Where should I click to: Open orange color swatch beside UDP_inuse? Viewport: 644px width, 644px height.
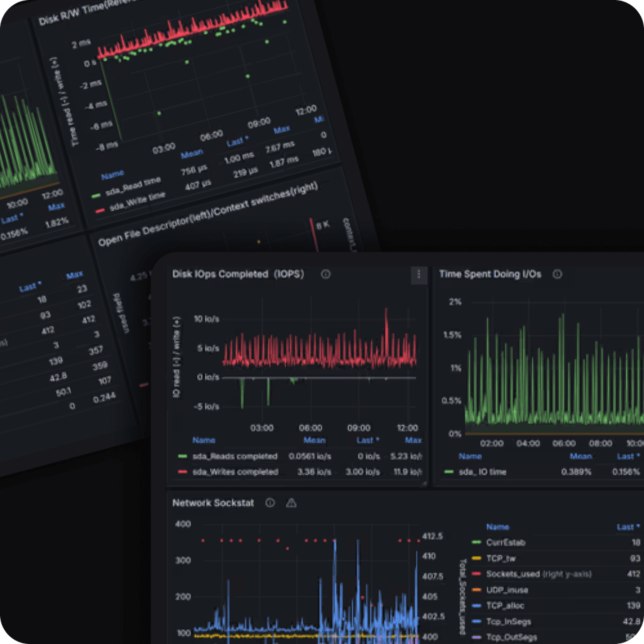[476, 590]
